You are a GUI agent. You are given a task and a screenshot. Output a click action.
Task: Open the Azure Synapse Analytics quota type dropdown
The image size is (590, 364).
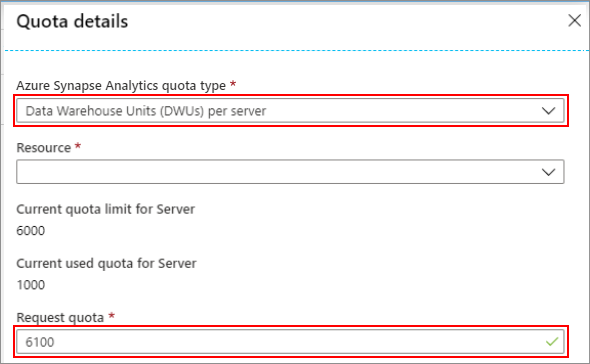pyautogui.click(x=290, y=111)
